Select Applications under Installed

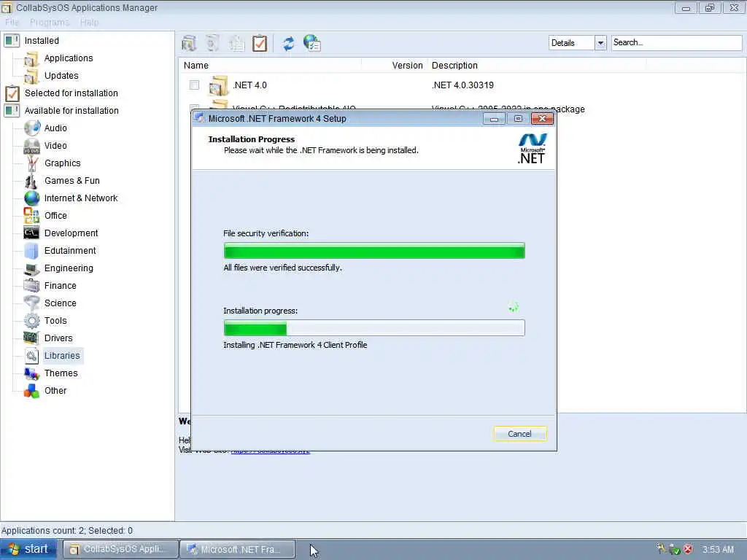coord(69,58)
